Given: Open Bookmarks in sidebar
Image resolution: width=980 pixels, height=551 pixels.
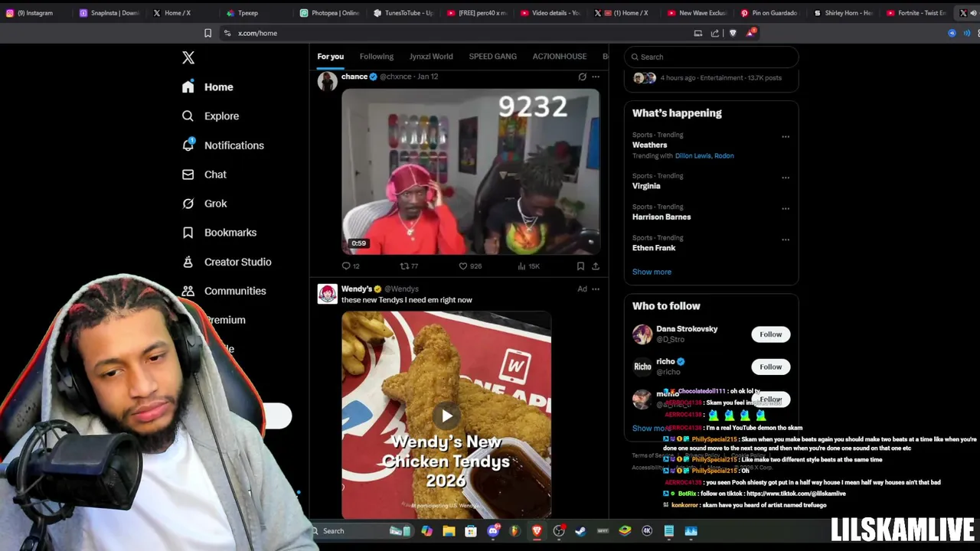Looking at the screenshot, I should tap(219, 233).
